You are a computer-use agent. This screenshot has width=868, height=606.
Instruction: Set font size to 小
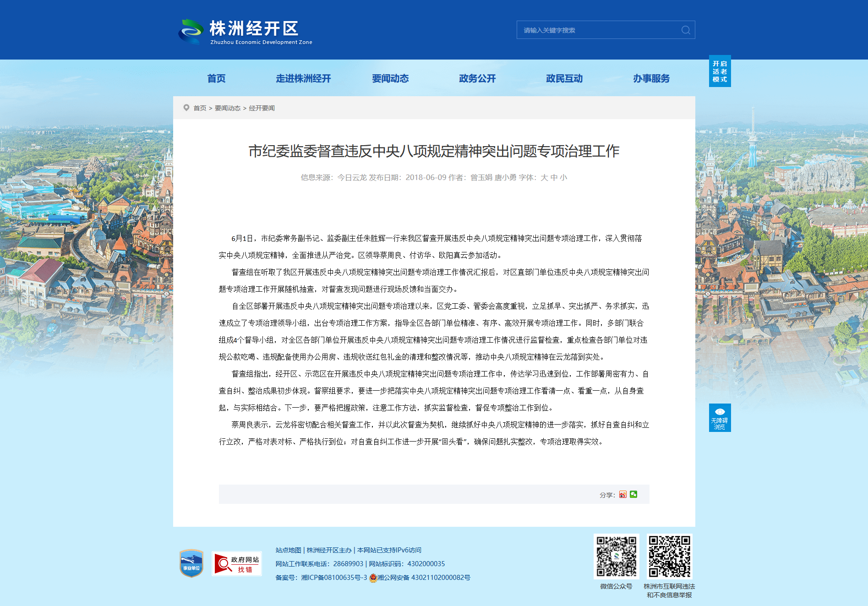[x=563, y=177]
